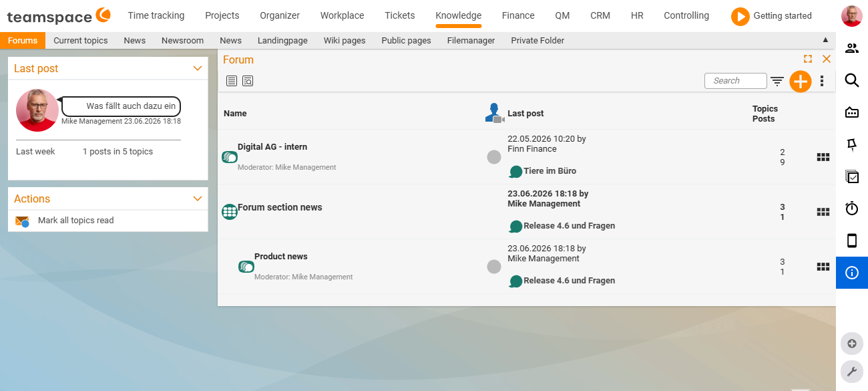This screenshot has height=391, width=868.
Task: Open grid menu for Product news
Action: click(823, 267)
